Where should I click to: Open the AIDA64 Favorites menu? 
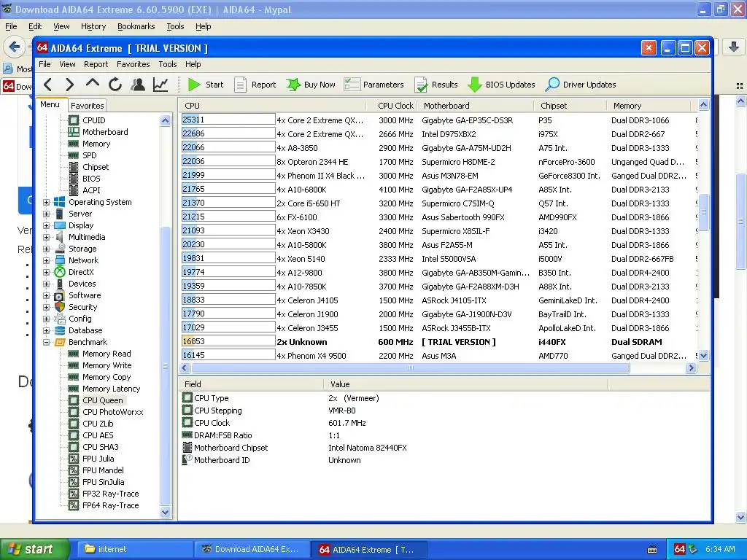pos(133,64)
